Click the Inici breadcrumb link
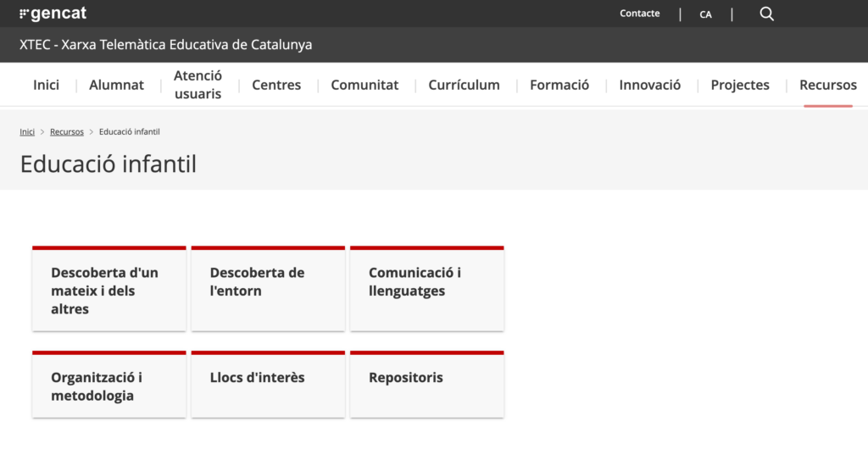868x449 pixels. coord(27,131)
